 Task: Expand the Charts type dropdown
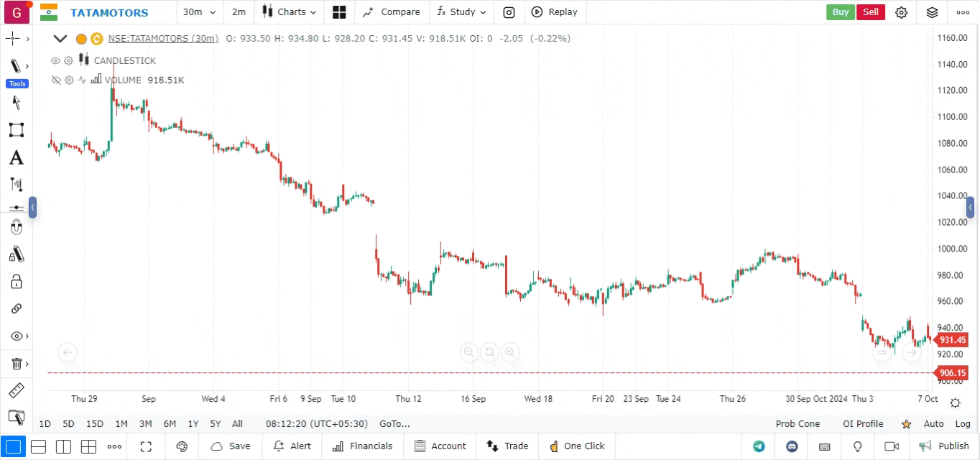[289, 12]
